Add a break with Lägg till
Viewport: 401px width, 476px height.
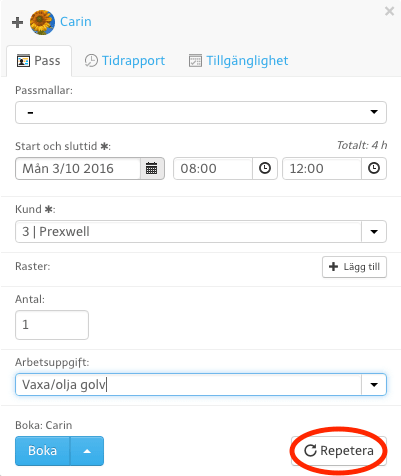click(354, 267)
